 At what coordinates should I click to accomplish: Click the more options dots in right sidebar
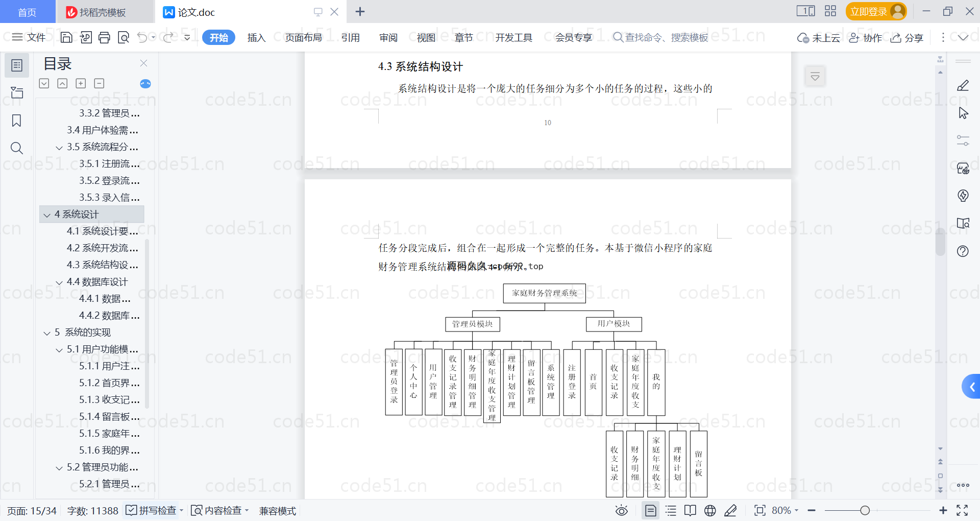pos(963,485)
